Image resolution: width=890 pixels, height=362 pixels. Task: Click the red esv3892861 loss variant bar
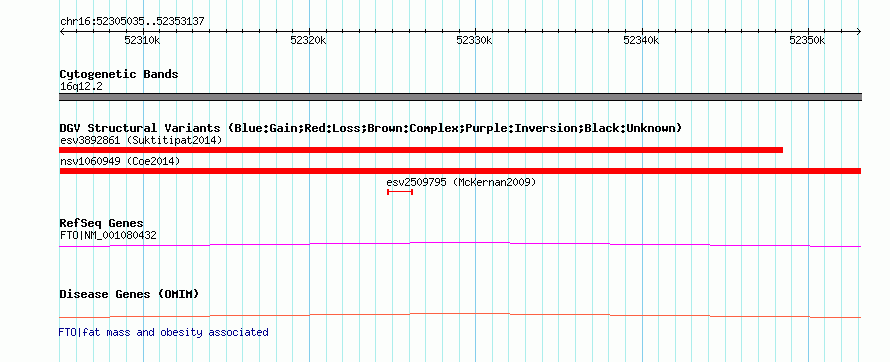421,150
